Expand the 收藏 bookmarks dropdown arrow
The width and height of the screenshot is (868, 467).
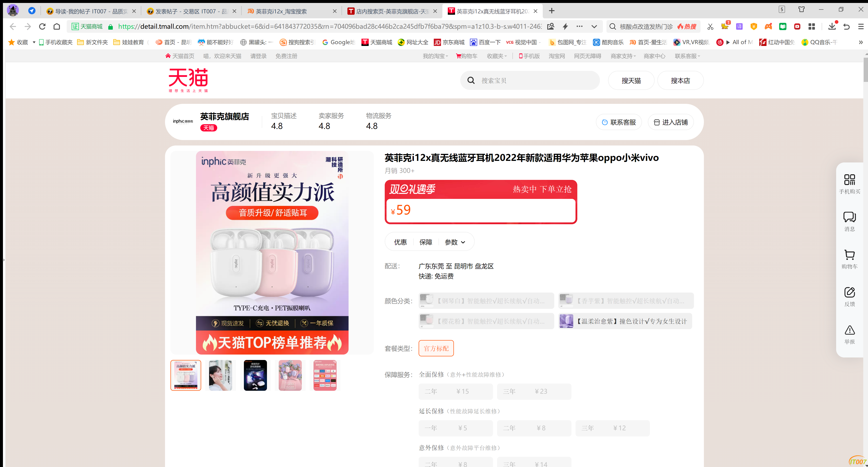[34, 42]
